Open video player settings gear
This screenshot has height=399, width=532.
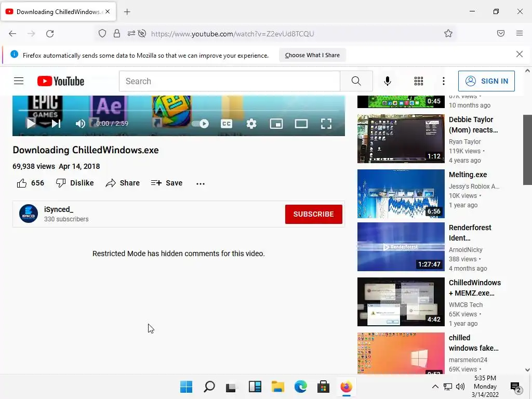click(251, 124)
